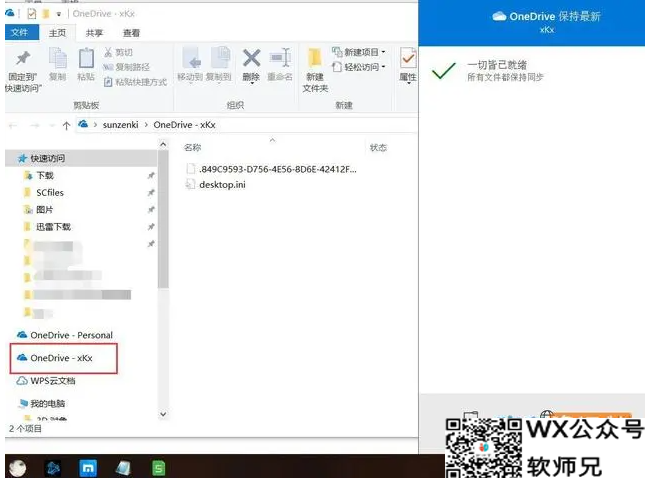Click the pin icon beside 迅雷下载

coord(151,227)
